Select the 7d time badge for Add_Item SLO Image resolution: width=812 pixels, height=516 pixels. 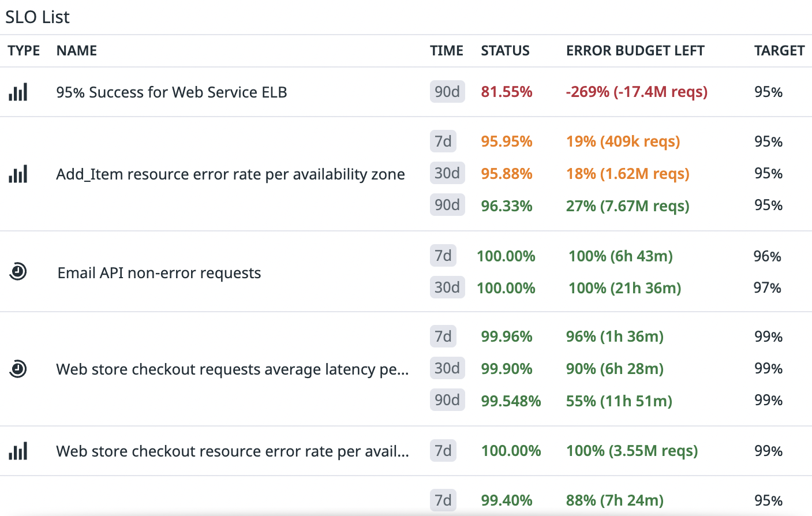coord(446,141)
